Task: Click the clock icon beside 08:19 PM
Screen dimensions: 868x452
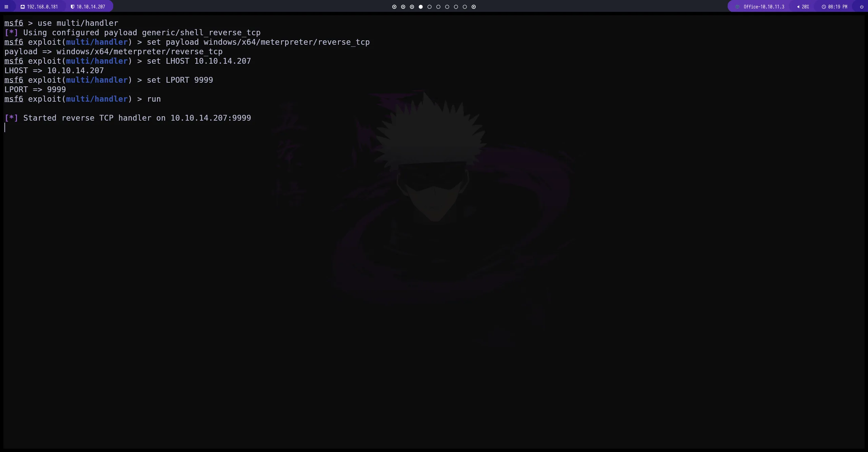Action: (824, 7)
